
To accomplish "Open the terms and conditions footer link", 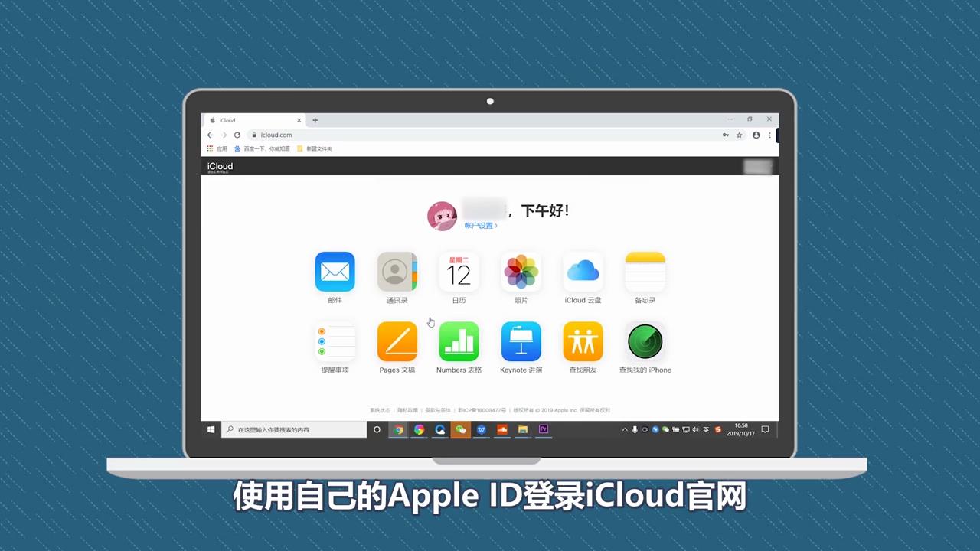I will pos(438,410).
